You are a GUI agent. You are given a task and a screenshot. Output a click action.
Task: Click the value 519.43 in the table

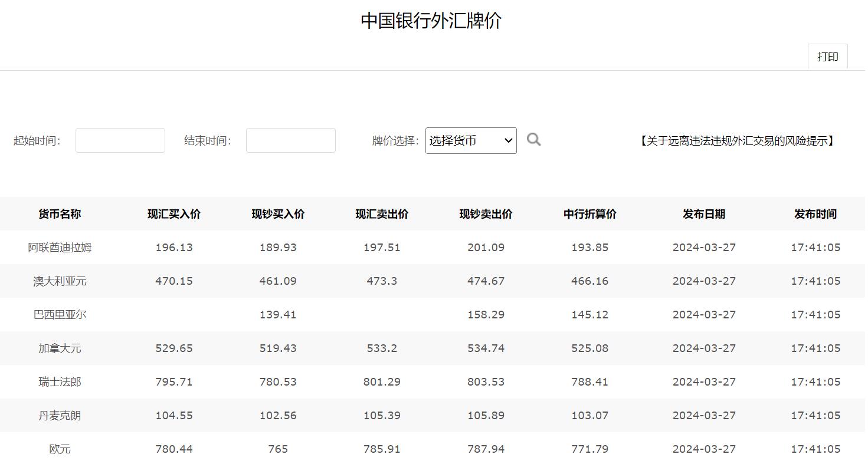tap(278, 348)
